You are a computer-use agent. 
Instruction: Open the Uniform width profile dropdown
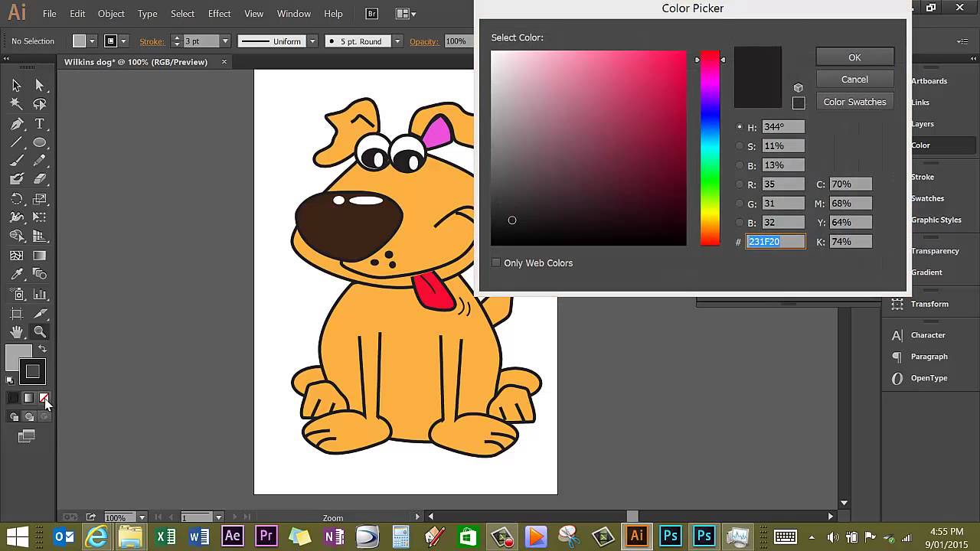[x=312, y=41]
